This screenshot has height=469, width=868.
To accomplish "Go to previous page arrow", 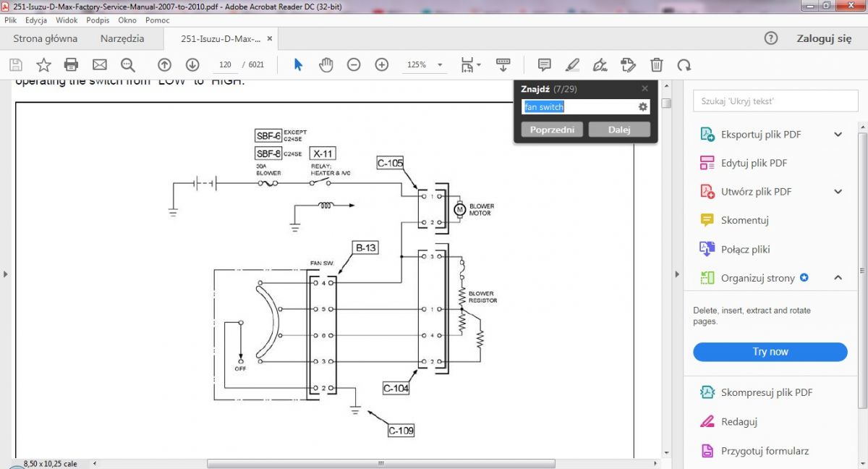I will 164,65.
